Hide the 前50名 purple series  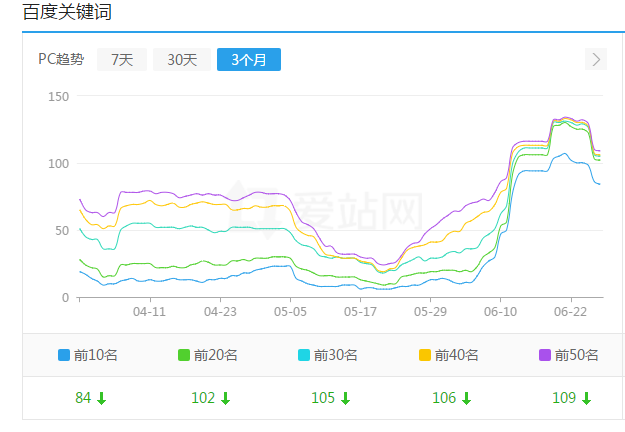point(576,354)
